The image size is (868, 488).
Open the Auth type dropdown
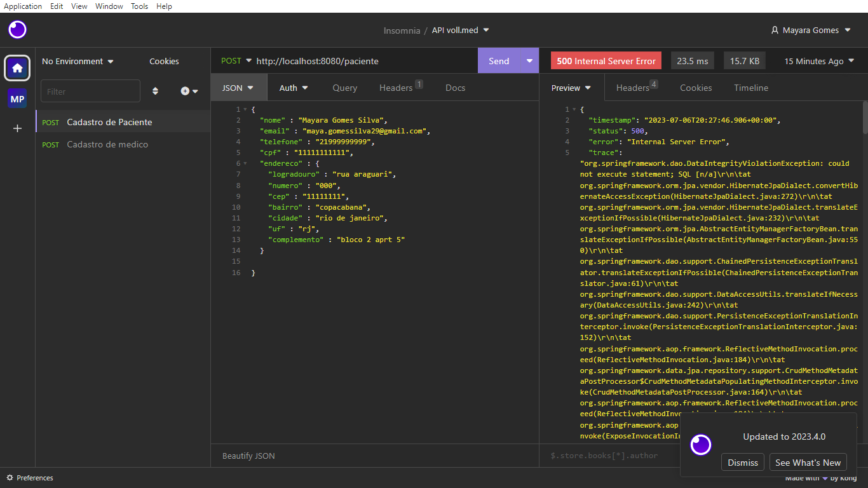[x=294, y=88]
